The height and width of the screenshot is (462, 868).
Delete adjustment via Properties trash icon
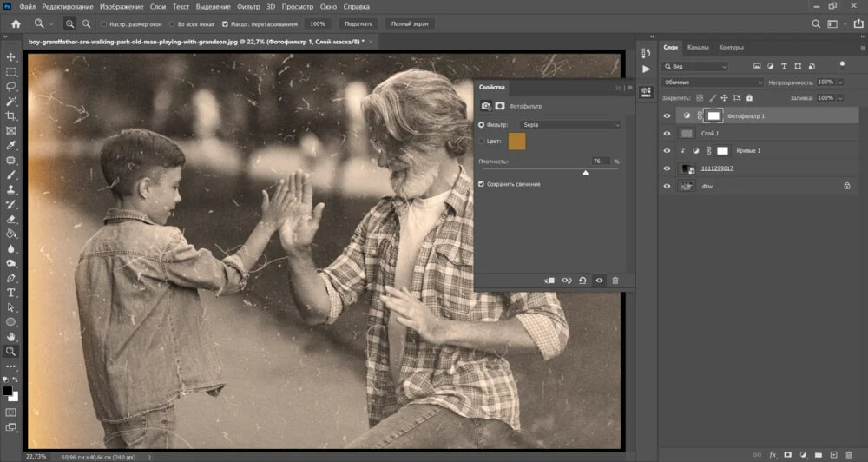coord(615,280)
